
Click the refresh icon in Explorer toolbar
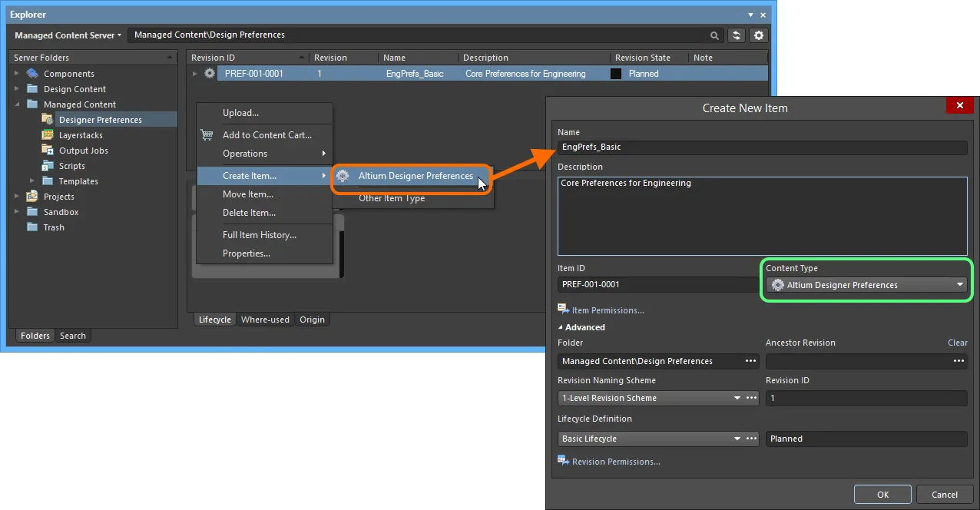click(x=737, y=35)
